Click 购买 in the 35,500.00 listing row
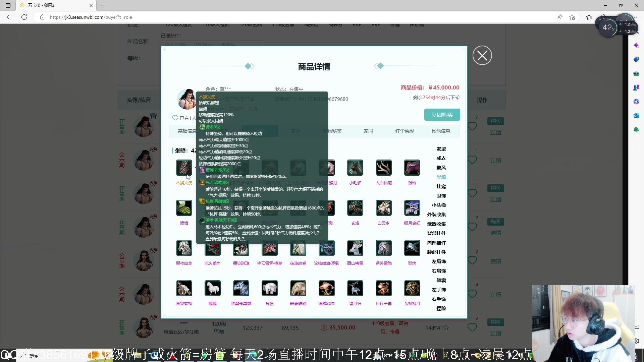 coord(496,322)
